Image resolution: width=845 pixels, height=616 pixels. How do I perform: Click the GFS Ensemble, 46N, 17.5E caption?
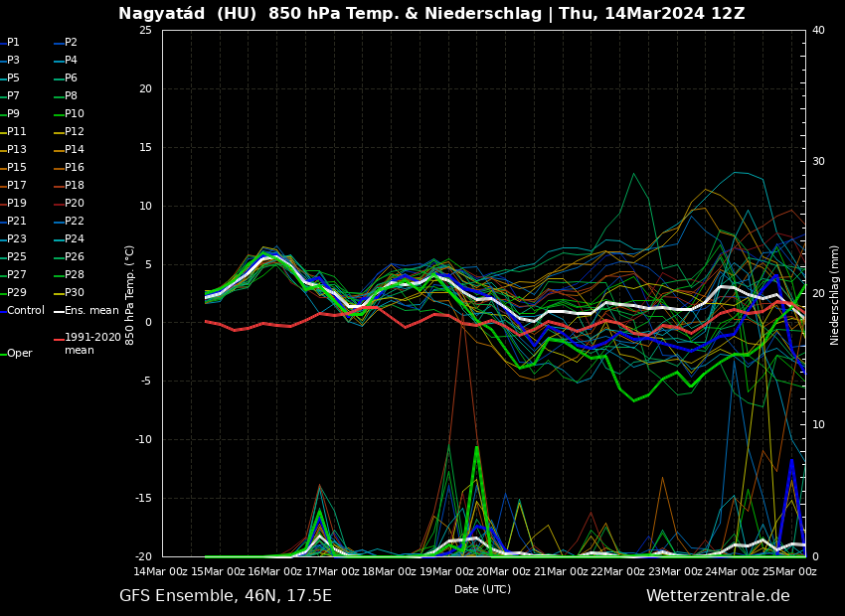[x=226, y=596]
